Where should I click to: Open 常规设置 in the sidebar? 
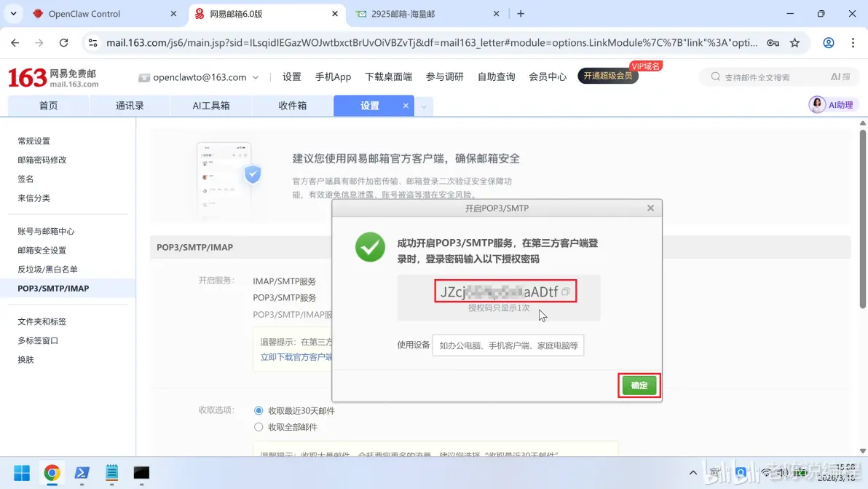[33, 141]
